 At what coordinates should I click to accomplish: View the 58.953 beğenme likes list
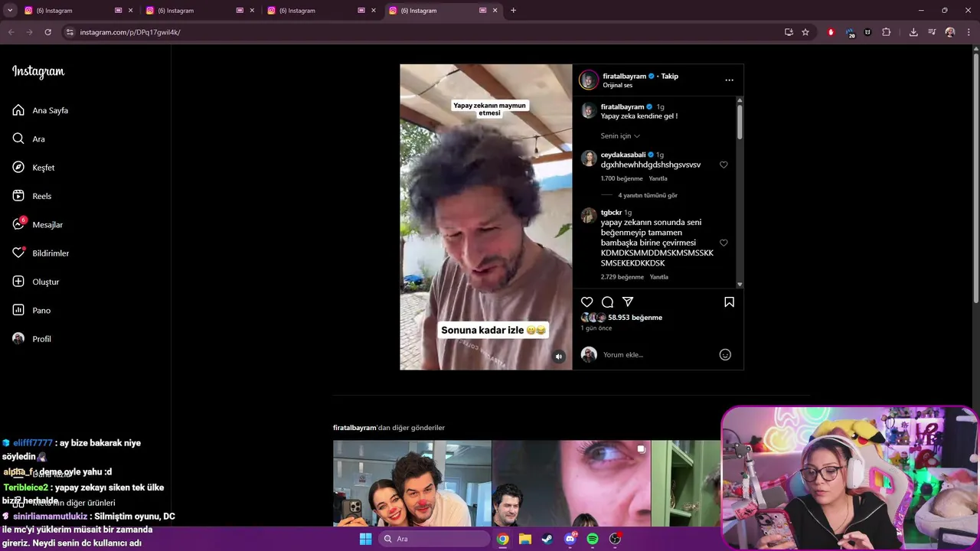pos(635,318)
